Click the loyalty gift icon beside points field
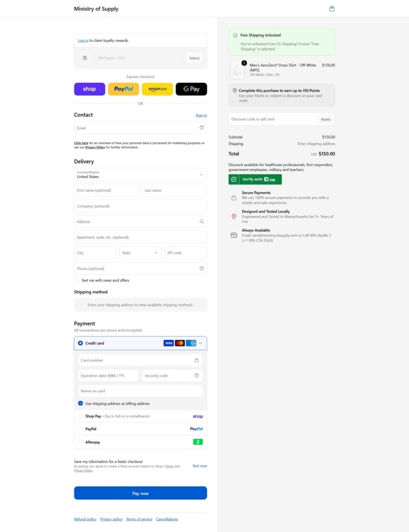 85,58
